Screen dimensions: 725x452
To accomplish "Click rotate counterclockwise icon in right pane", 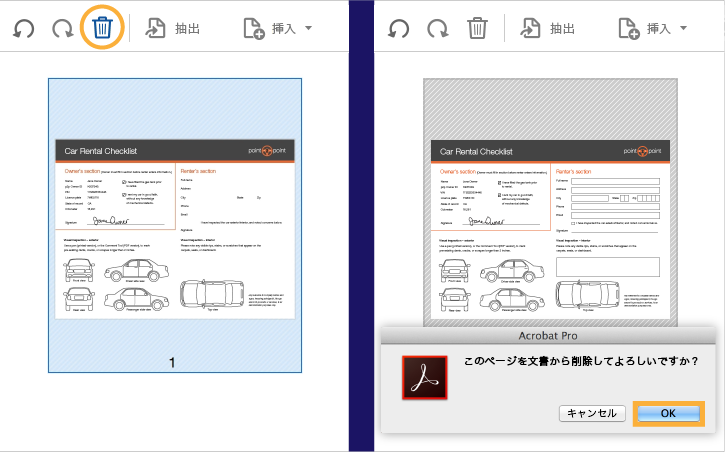I will tap(398, 29).
